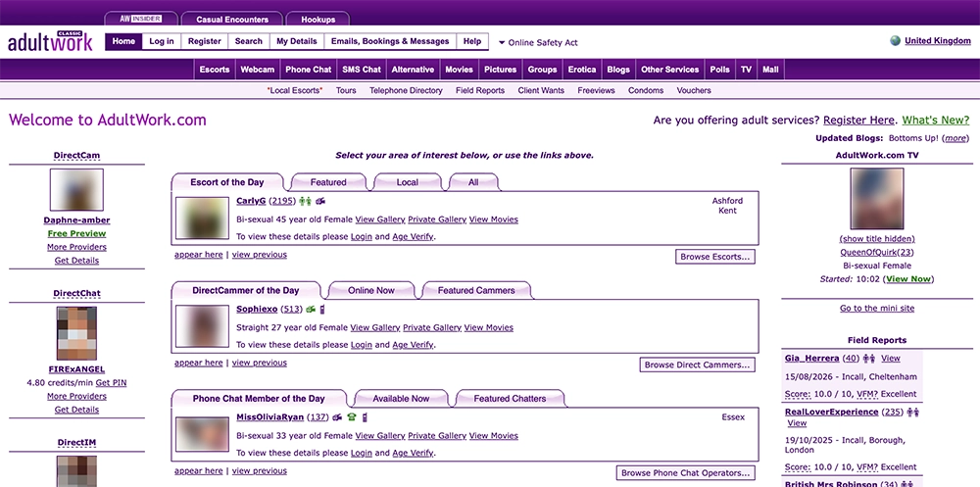The height and width of the screenshot is (487, 980).
Task: Open Emails, Bookings & Messages
Action: click(x=390, y=41)
